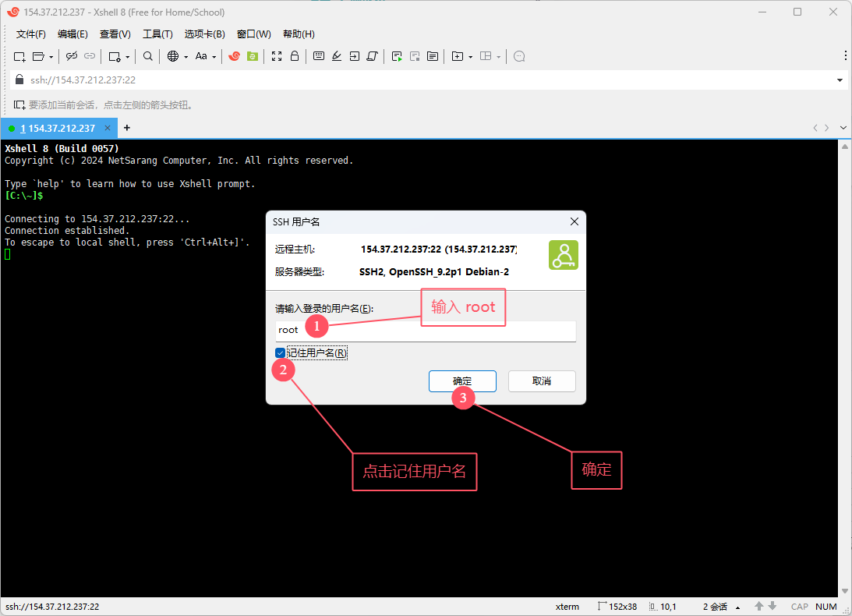Image resolution: width=852 pixels, height=616 pixels.
Task: Expand the tab layout dropdown arrow
Action: click(x=498, y=57)
